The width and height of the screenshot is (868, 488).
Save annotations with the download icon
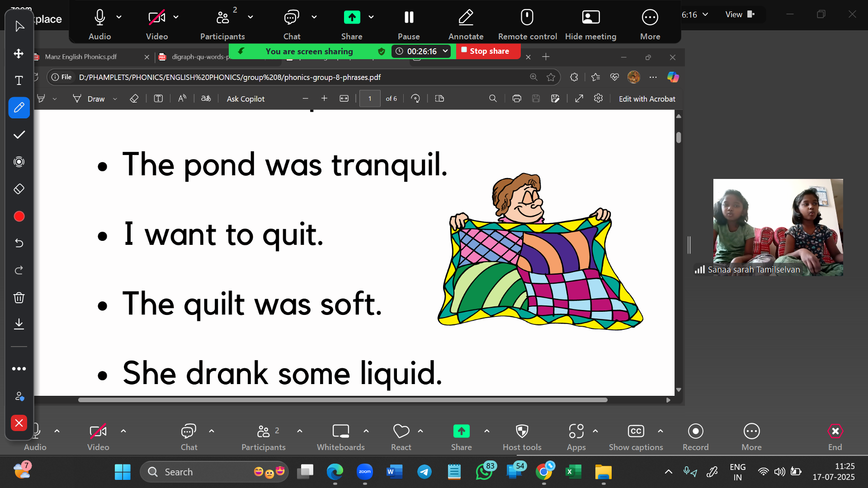click(x=19, y=324)
